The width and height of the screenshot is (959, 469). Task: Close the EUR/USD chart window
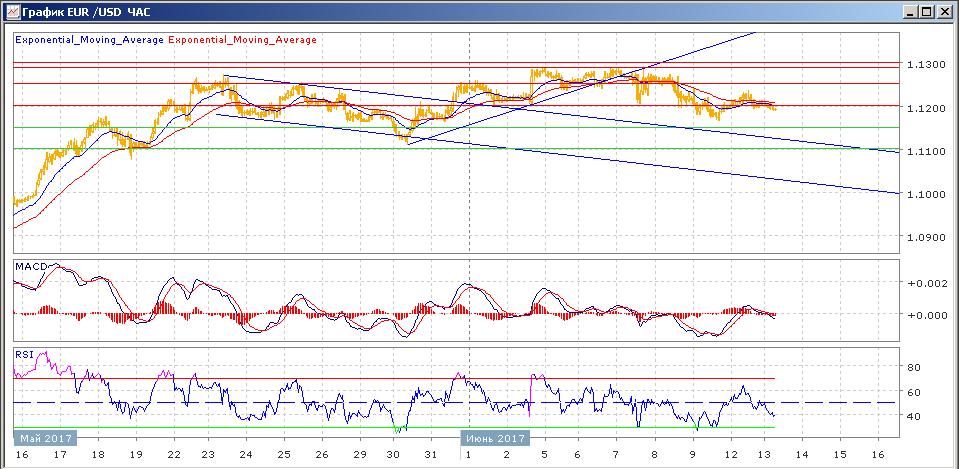click(x=945, y=11)
